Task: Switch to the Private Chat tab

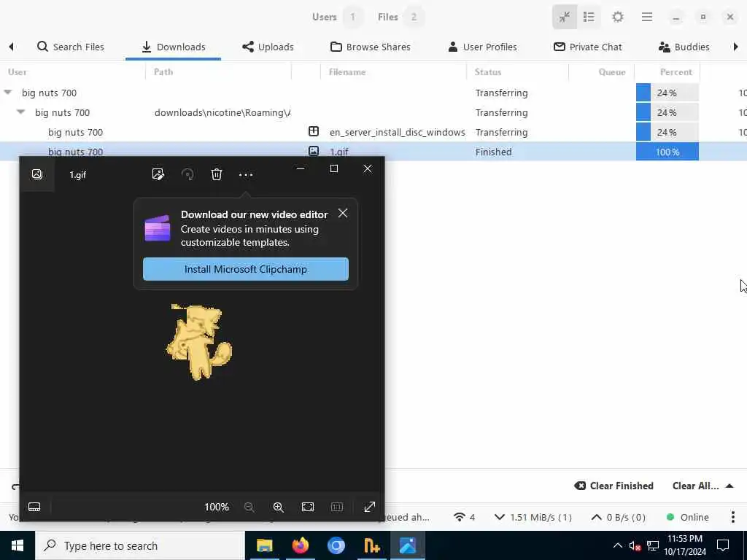Action: (x=588, y=47)
